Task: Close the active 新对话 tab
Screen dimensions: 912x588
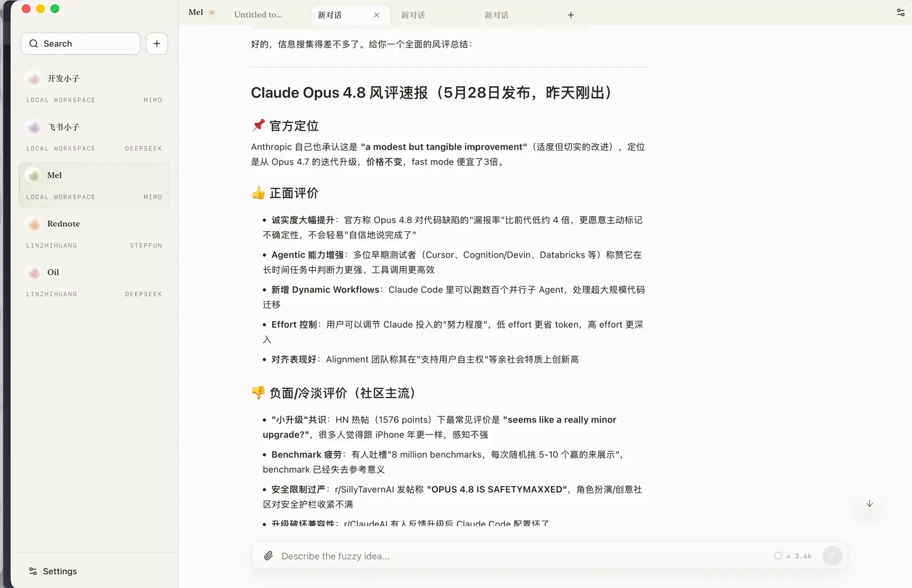Action: pos(377,15)
